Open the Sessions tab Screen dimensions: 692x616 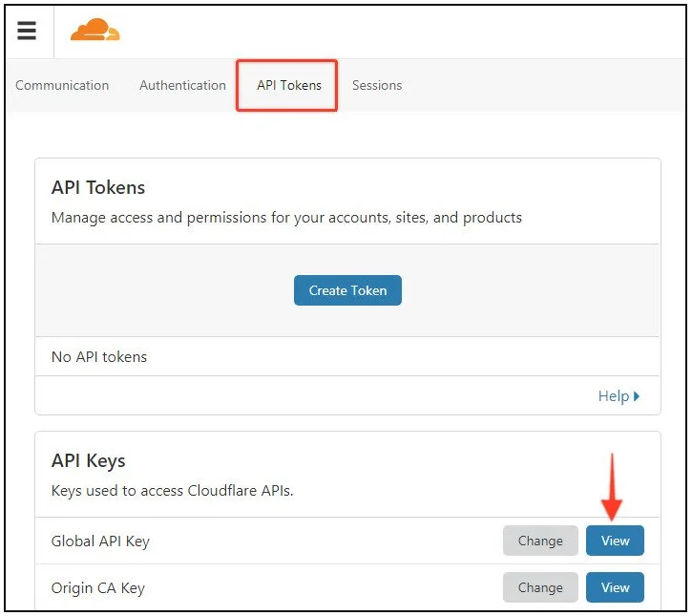[377, 85]
